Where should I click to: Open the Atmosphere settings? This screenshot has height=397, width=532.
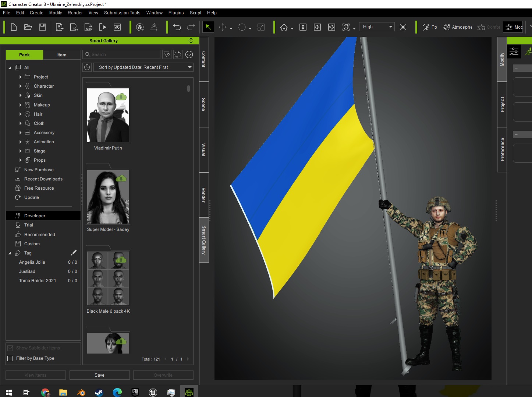point(457,27)
